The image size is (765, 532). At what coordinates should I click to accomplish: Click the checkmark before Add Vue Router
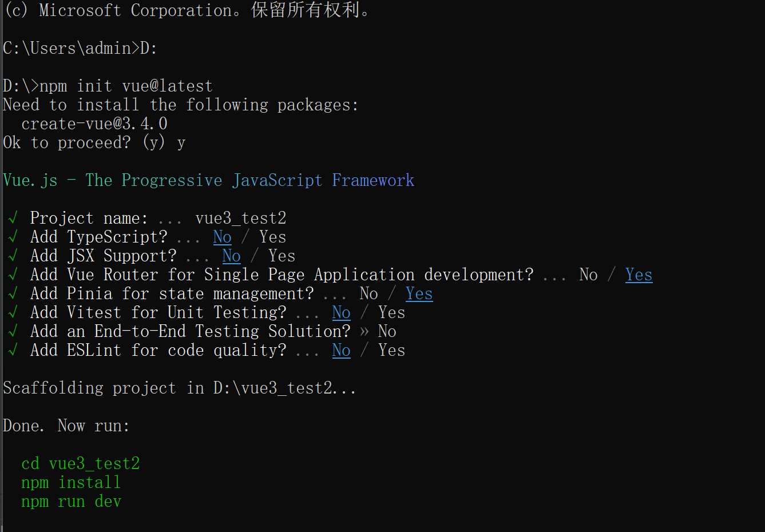pyautogui.click(x=13, y=275)
